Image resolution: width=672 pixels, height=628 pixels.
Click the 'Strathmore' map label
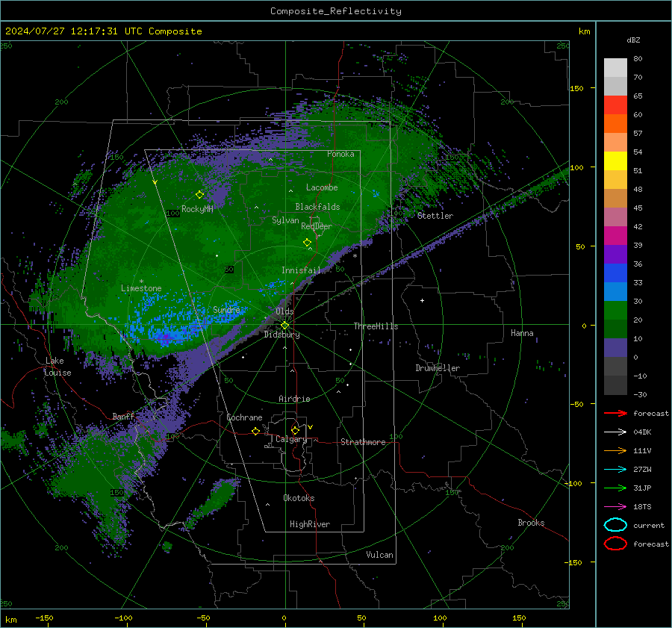(x=363, y=442)
